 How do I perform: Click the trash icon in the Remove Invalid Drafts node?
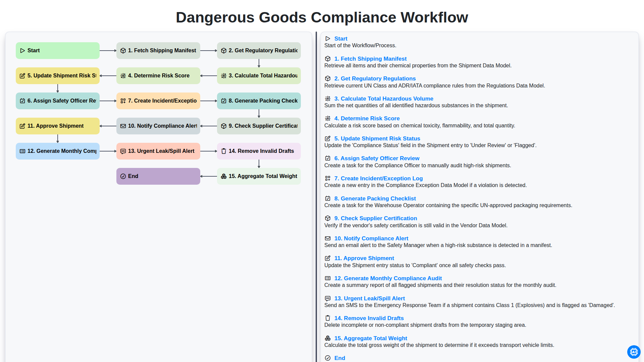[x=224, y=151]
